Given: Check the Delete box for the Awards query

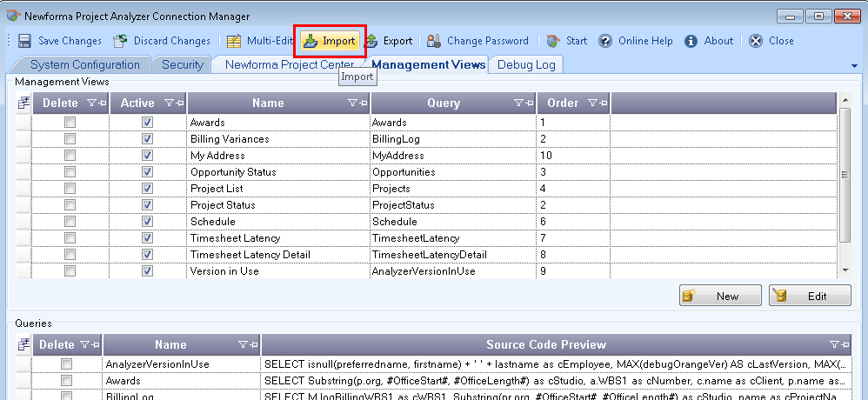Looking at the screenshot, I should click(66, 381).
